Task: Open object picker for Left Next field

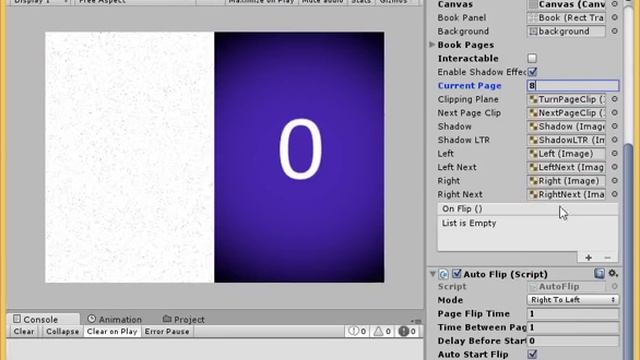Action: tap(614, 167)
